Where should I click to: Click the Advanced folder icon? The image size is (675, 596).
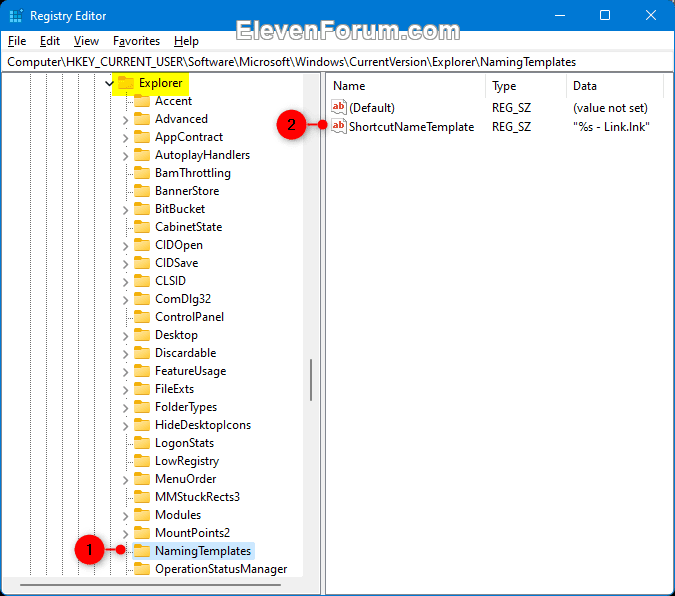[x=142, y=119]
